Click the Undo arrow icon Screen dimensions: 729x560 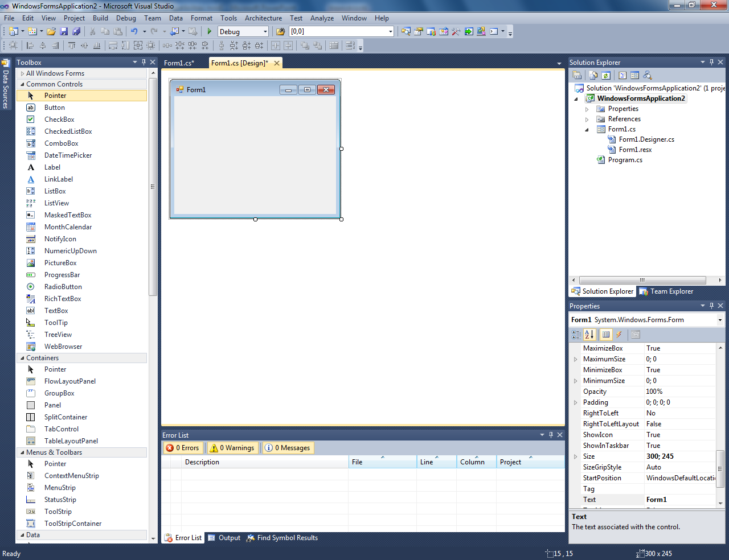(x=134, y=31)
